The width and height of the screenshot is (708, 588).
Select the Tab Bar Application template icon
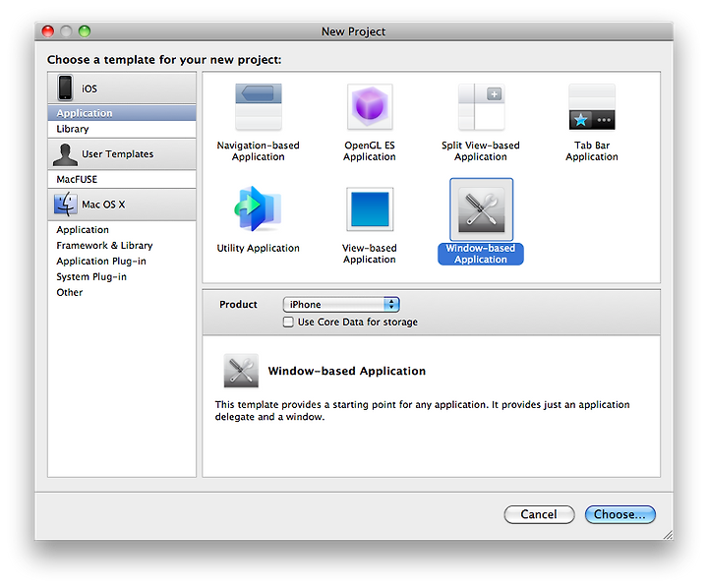[592, 107]
